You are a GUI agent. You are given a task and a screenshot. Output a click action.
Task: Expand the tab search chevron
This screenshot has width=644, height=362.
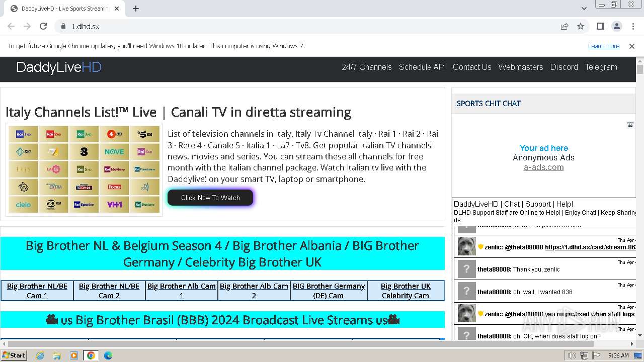pos(584,9)
